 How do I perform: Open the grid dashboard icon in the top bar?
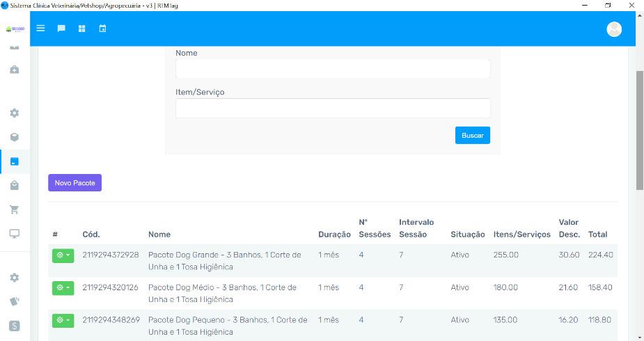click(81, 29)
